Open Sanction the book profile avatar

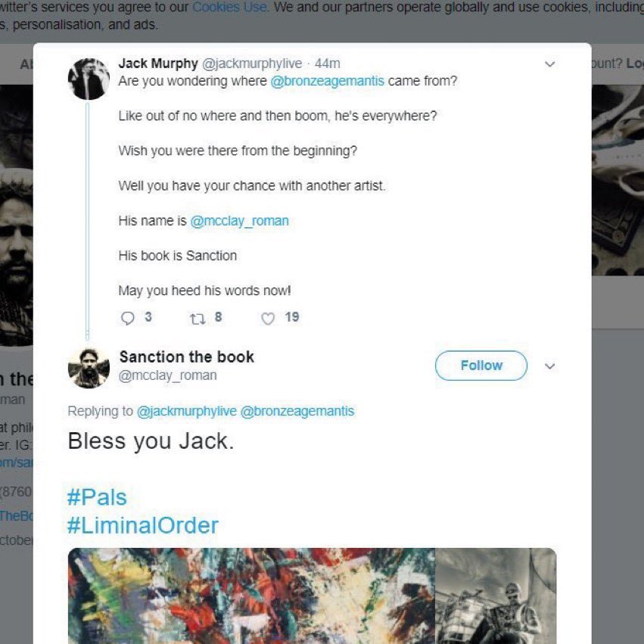click(89, 368)
